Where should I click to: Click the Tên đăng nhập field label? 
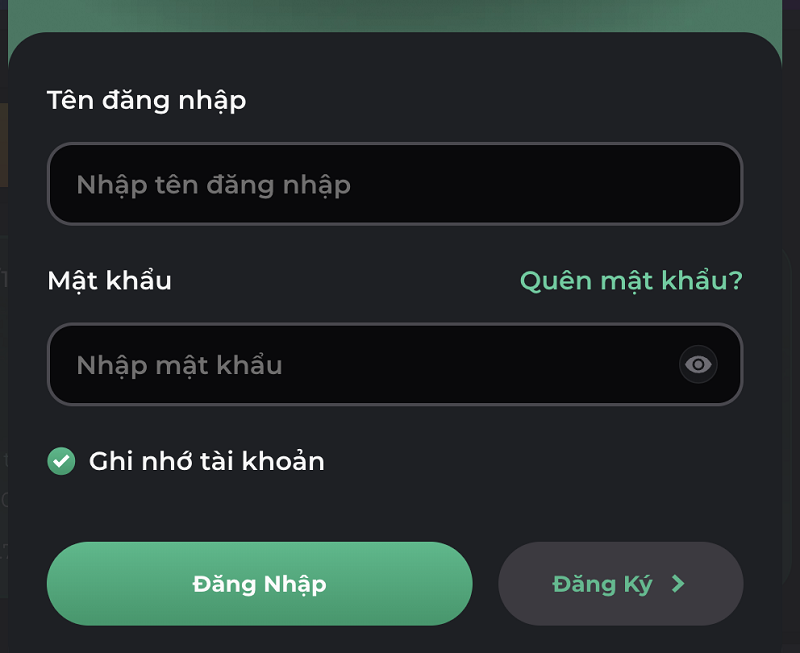pyautogui.click(x=146, y=100)
